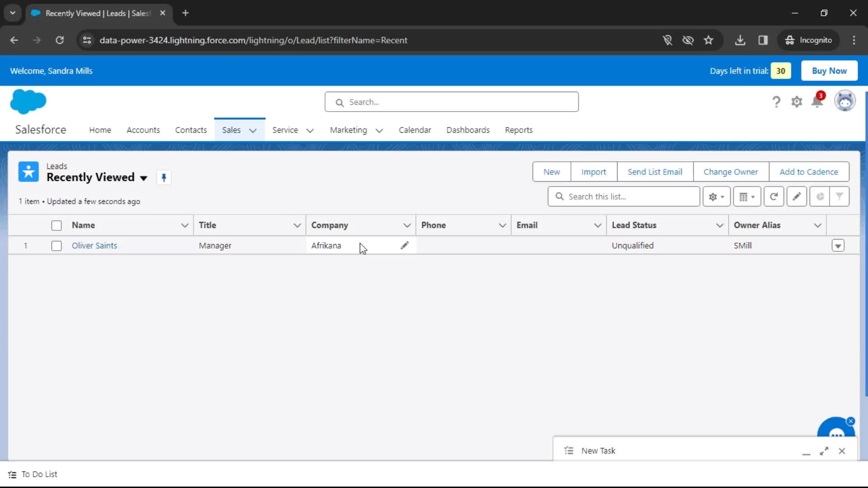This screenshot has width=868, height=488.
Task: Open the Calendar tab
Action: (415, 130)
